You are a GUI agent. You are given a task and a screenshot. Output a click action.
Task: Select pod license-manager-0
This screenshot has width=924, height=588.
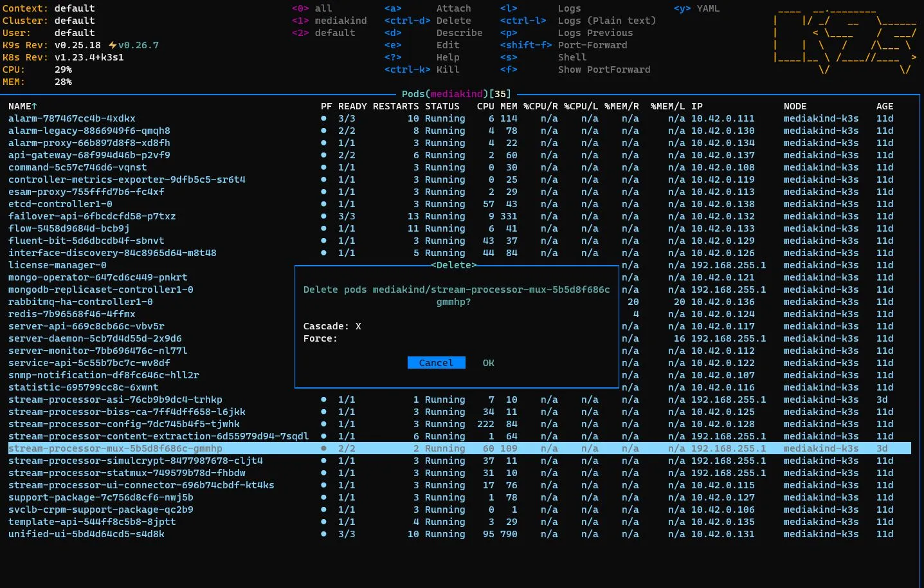pos(57,265)
